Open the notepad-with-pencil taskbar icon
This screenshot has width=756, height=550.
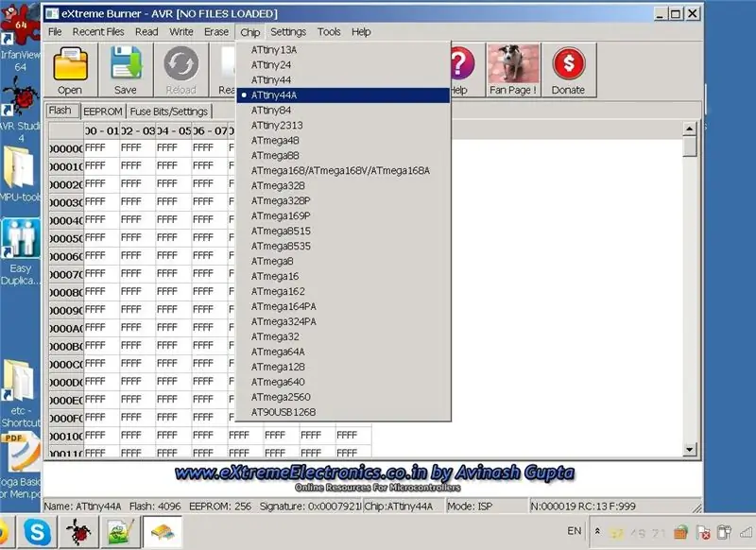[x=120, y=532]
